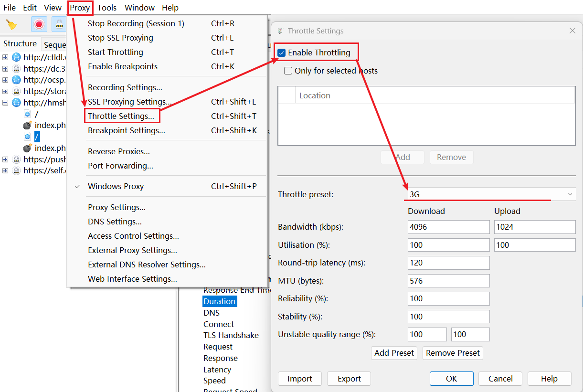Click padlock icon of https://stora host
Screen dimensions: 583x392
click(x=16, y=91)
